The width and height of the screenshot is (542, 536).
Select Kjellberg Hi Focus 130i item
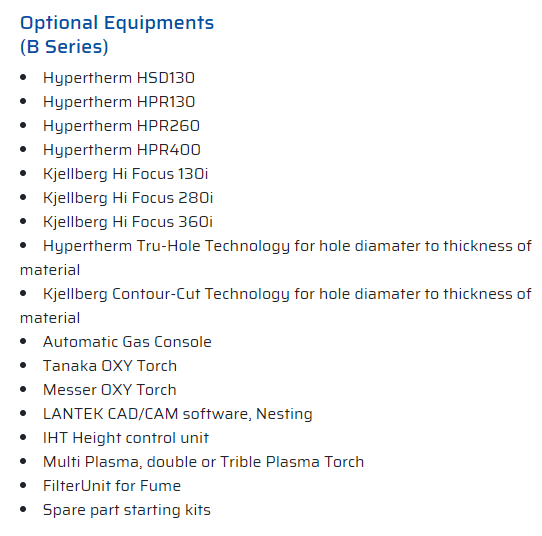click(x=125, y=174)
